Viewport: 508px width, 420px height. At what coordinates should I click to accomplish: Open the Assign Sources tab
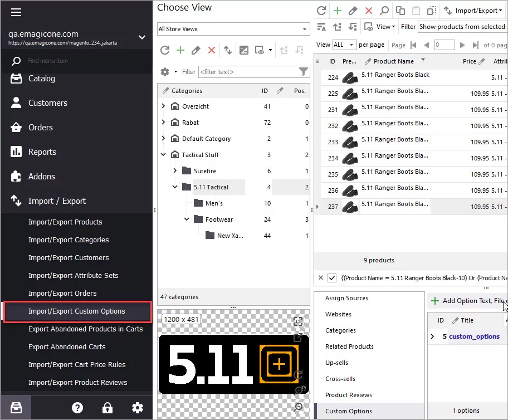346,298
